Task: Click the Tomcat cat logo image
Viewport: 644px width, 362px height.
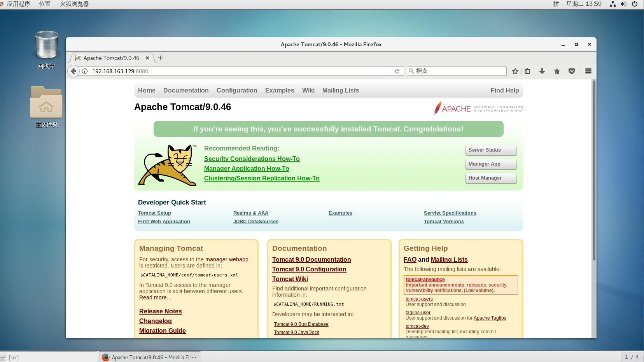Action: pyautogui.click(x=167, y=165)
